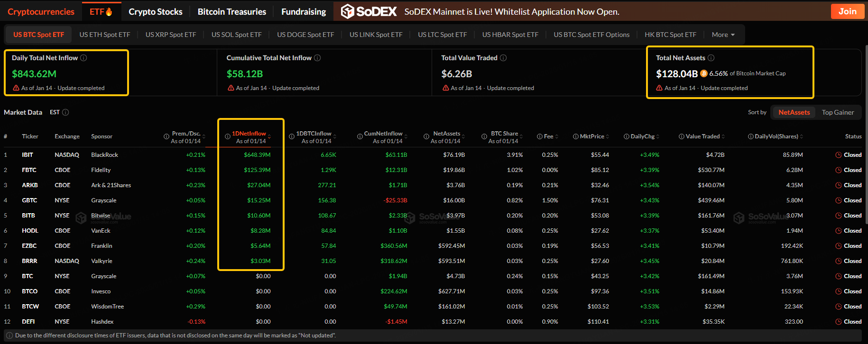Image resolution: width=868 pixels, height=344 pixels.
Task: Click the info icon beside Daily Total Net Inflow
Action: coord(83,58)
